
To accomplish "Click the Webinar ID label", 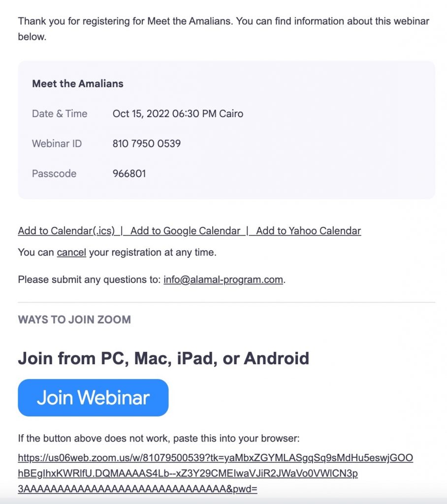I will pos(57,144).
